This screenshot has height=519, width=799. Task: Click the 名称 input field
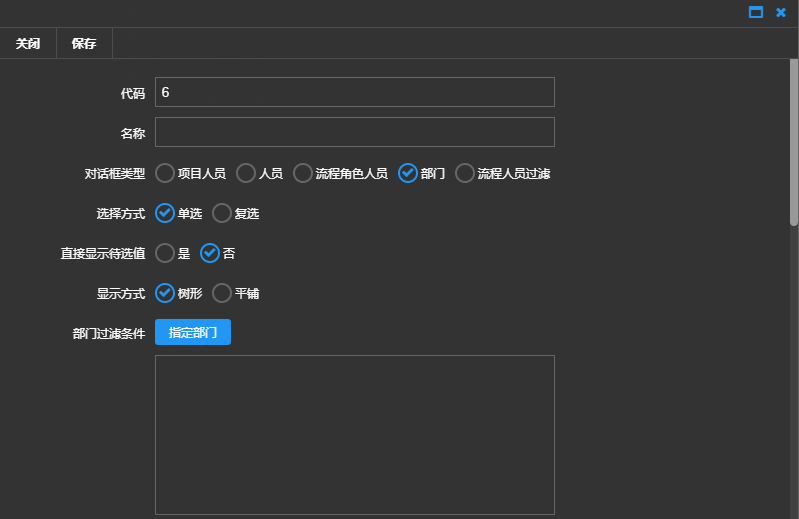click(354, 132)
